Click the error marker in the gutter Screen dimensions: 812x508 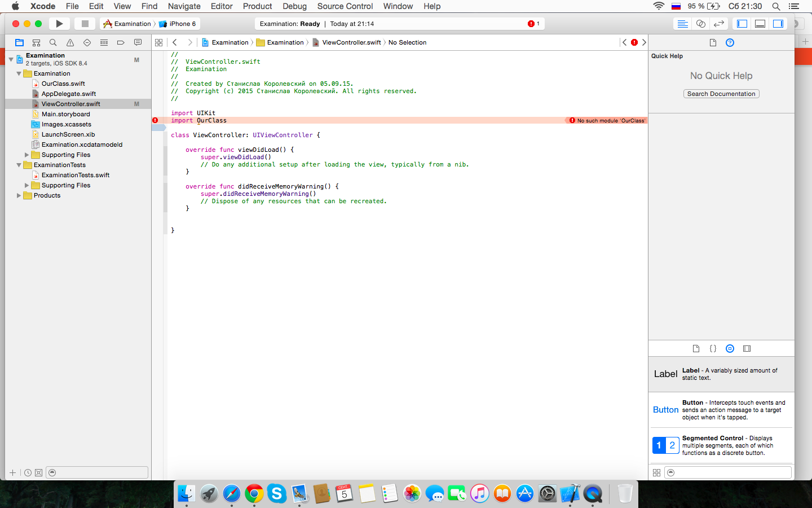point(155,120)
